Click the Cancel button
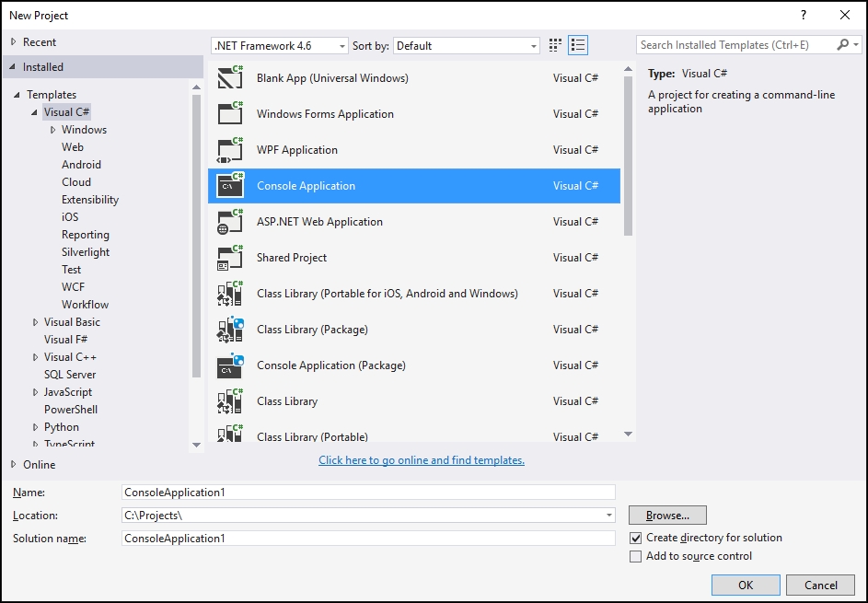Image resolution: width=868 pixels, height=603 pixels. point(820,585)
